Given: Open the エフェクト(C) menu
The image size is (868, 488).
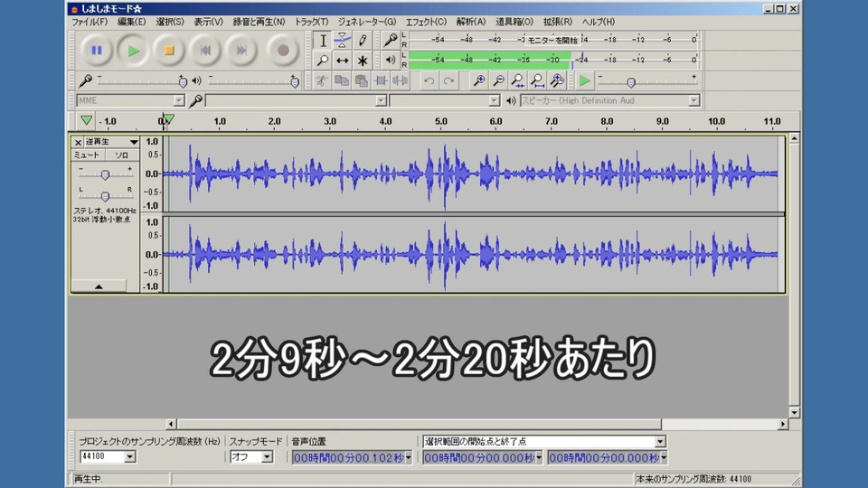Looking at the screenshot, I should (426, 22).
